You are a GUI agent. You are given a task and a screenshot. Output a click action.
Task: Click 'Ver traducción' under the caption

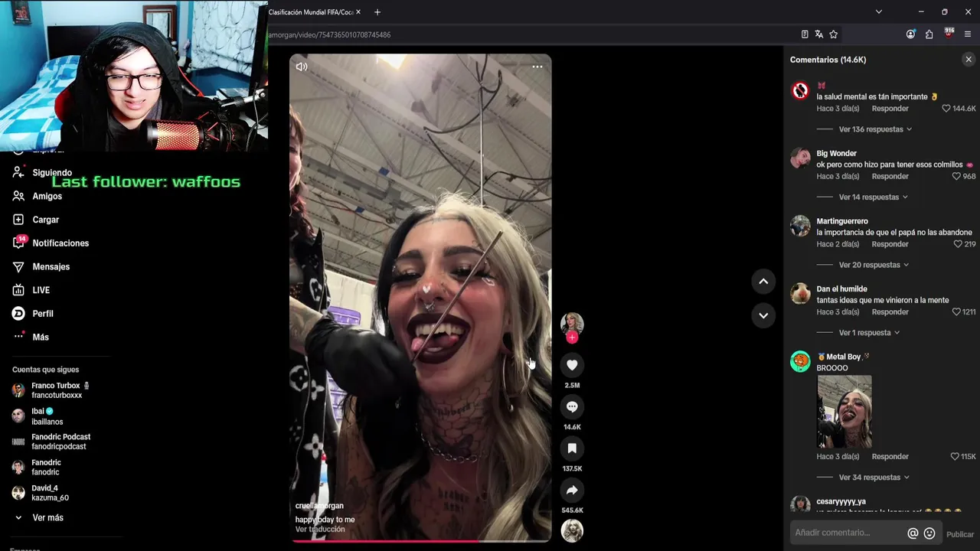[x=320, y=530]
